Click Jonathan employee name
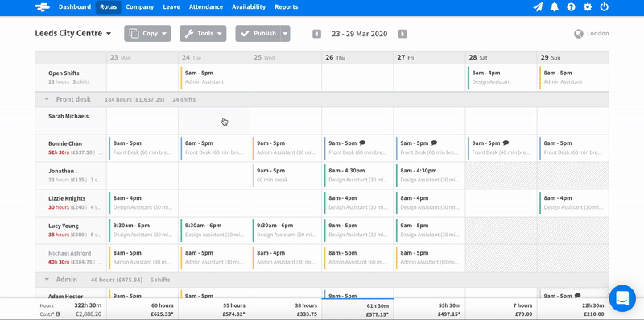 [63, 171]
